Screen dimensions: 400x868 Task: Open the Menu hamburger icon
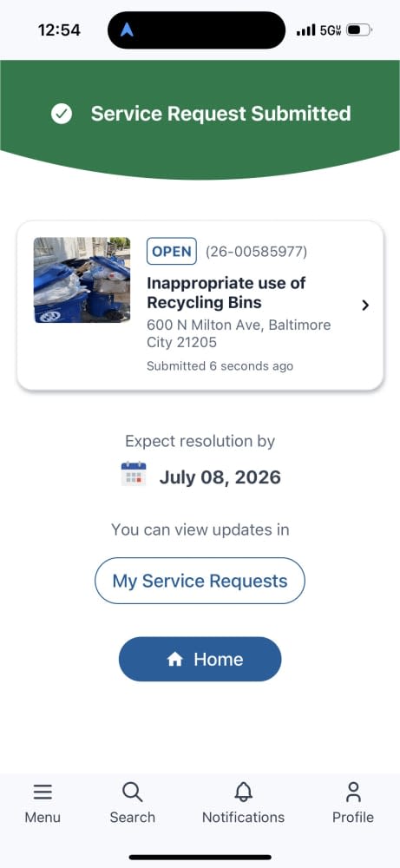[43, 792]
